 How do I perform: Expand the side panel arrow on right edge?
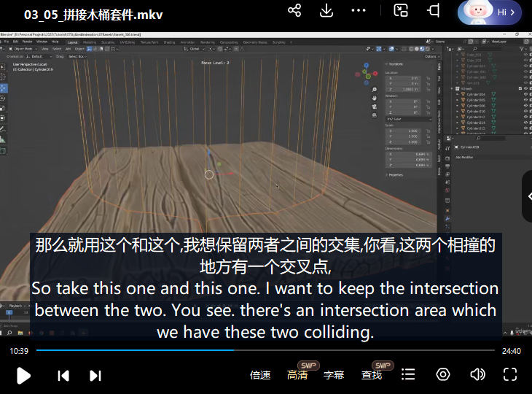tap(527, 196)
